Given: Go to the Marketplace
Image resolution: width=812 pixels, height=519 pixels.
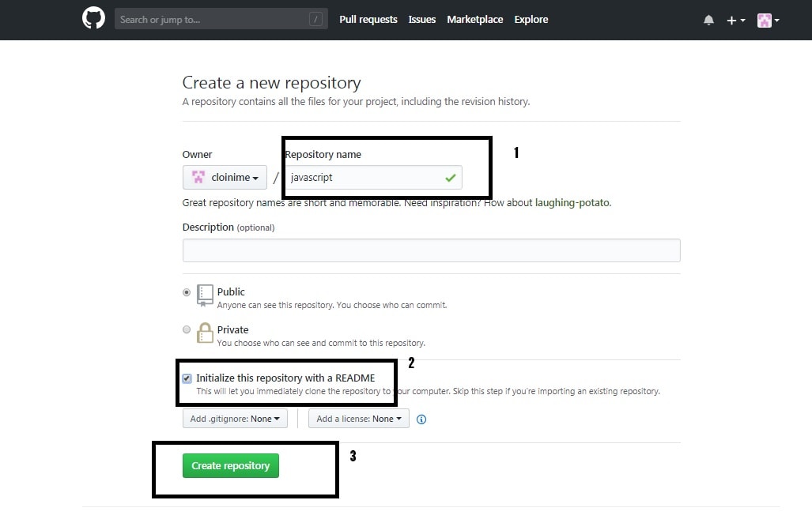Looking at the screenshot, I should pyautogui.click(x=474, y=19).
